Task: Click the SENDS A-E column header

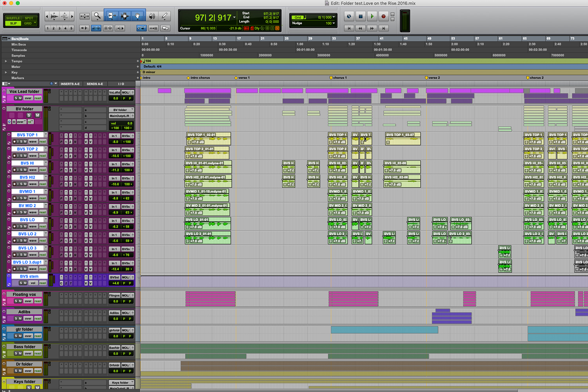Action: click(95, 84)
